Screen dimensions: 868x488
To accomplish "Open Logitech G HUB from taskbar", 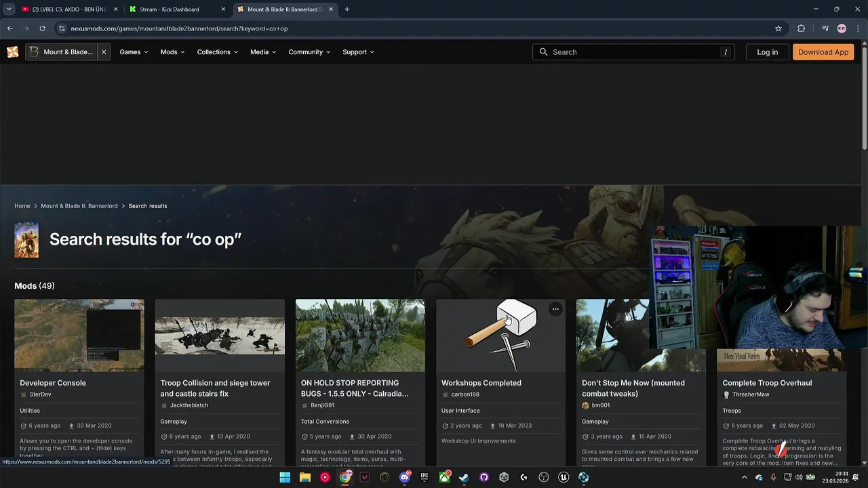I will pos(524,477).
